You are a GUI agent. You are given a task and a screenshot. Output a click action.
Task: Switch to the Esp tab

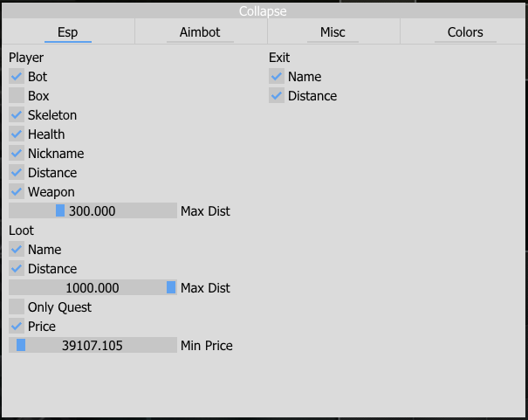click(x=68, y=32)
